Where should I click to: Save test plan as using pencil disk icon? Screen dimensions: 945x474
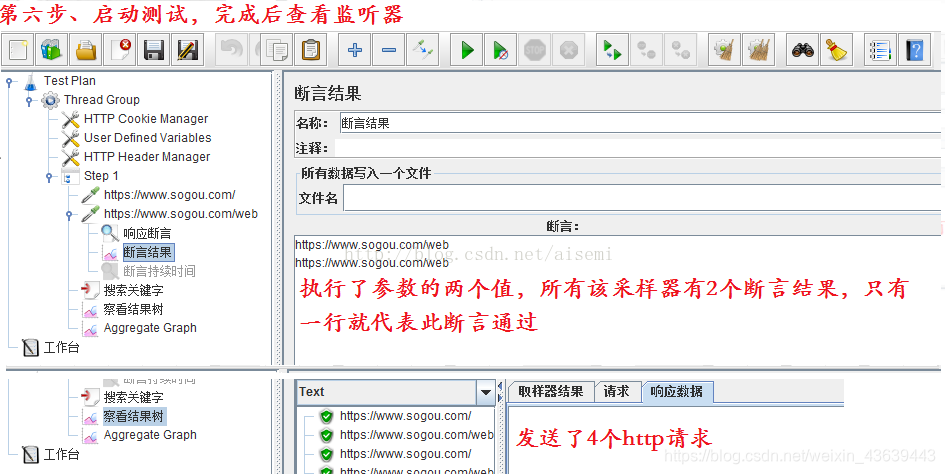188,50
